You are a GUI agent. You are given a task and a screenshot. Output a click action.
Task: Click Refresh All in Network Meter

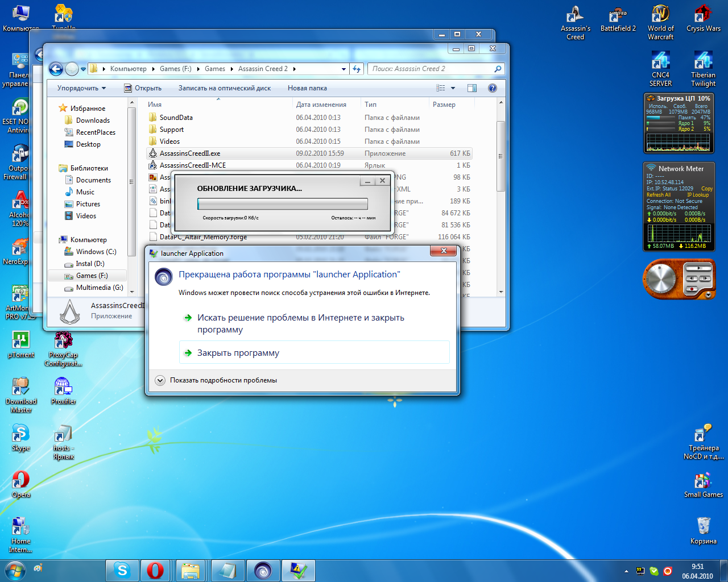pyautogui.click(x=659, y=195)
